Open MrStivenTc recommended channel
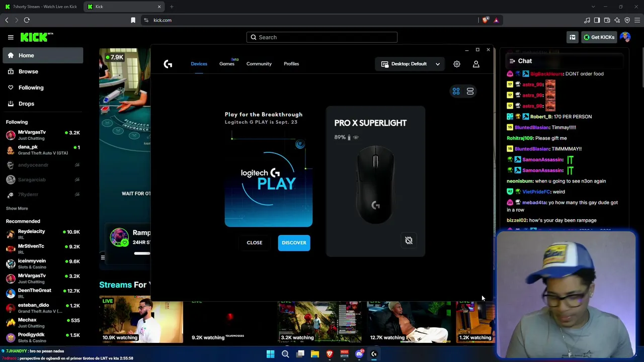 tap(43, 249)
